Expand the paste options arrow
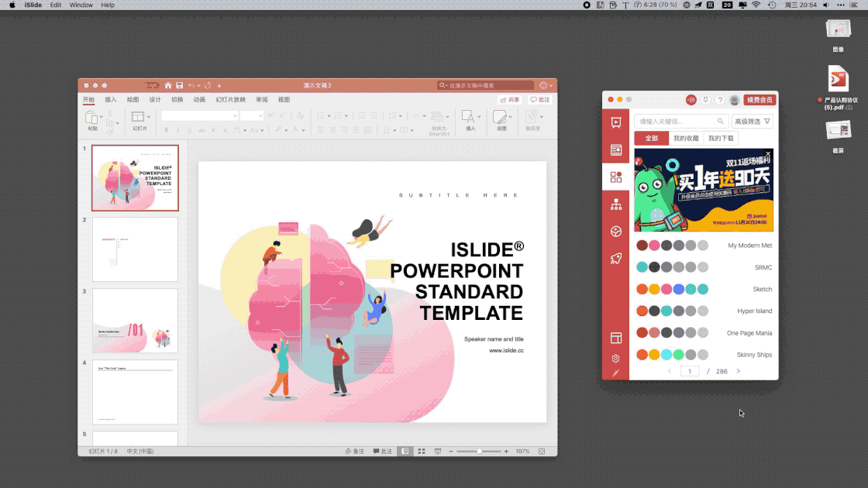 coord(101,117)
